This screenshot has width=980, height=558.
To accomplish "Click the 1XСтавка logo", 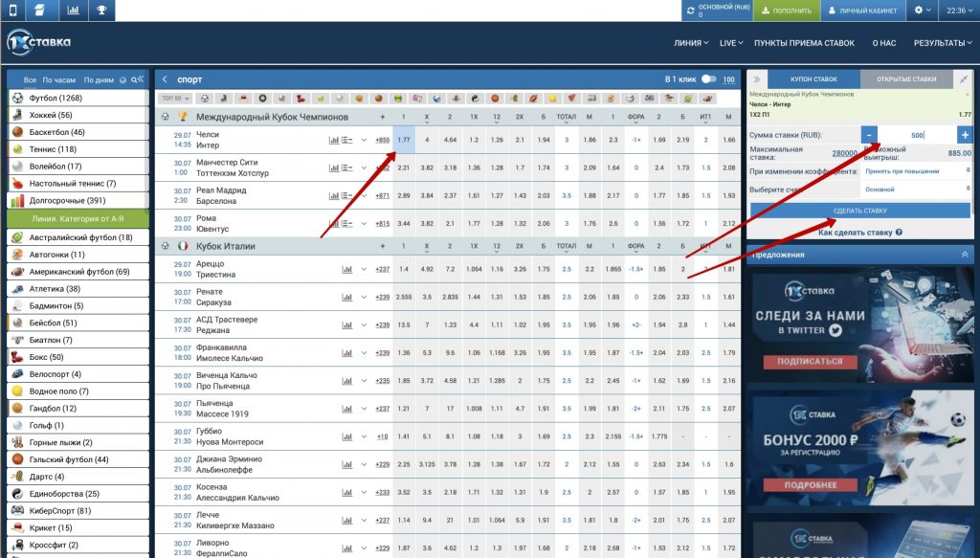I will (38, 43).
